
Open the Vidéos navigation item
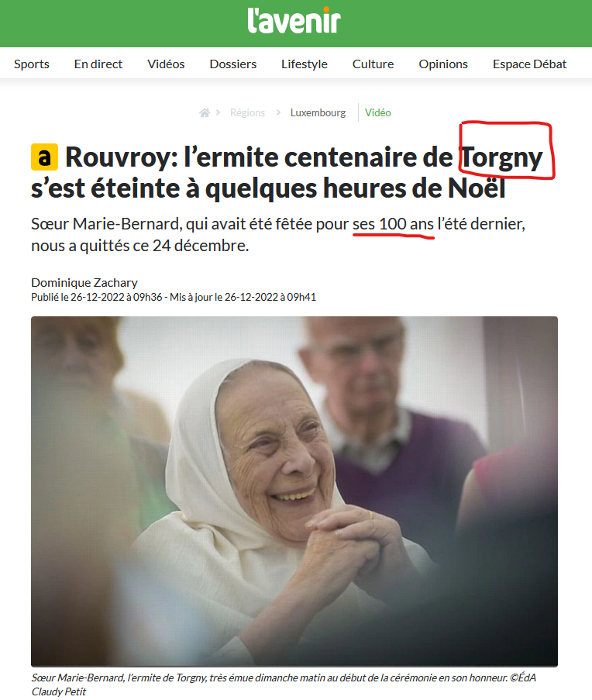[166, 64]
